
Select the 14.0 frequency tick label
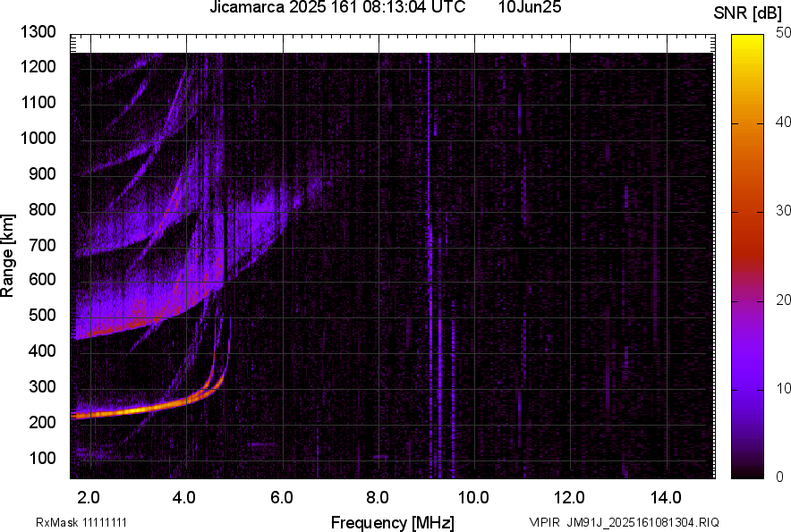(666, 498)
